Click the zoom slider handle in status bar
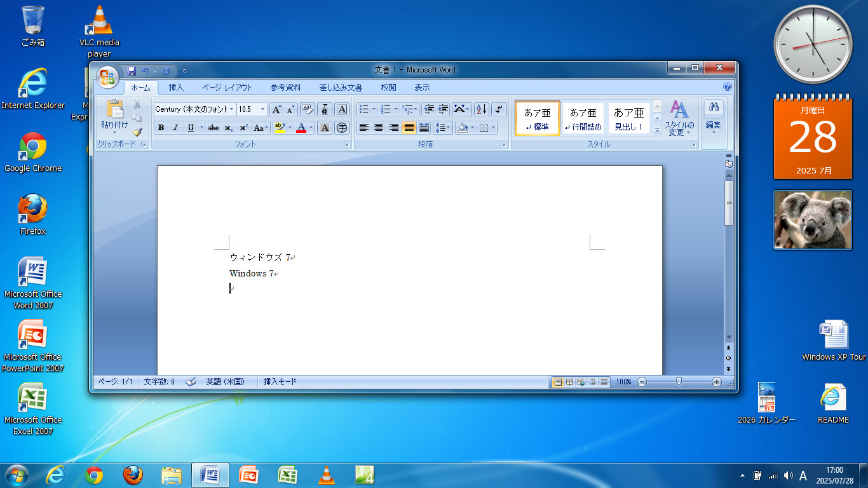 [x=679, y=382]
